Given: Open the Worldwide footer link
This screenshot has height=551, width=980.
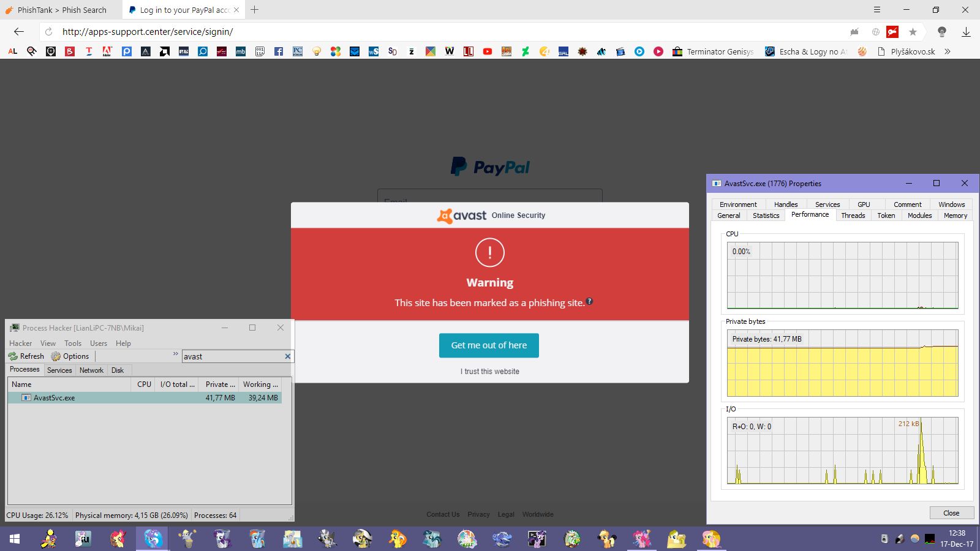Looking at the screenshot, I should [538, 515].
